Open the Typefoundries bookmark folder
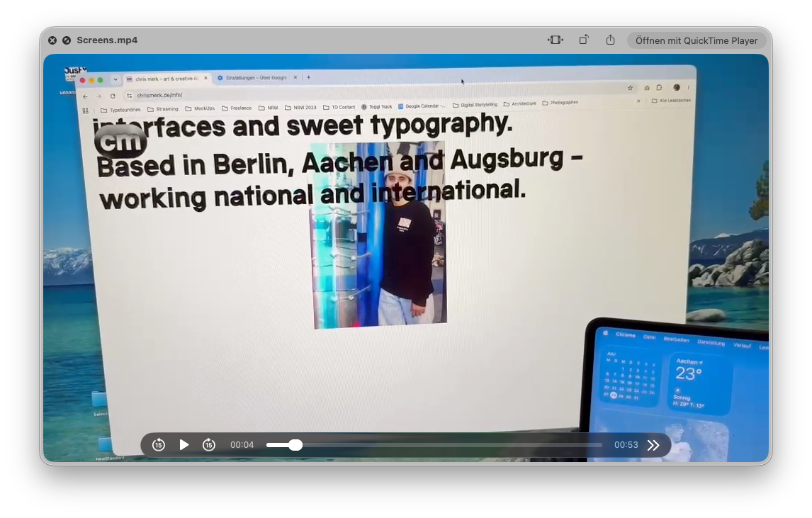 pyautogui.click(x=120, y=110)
